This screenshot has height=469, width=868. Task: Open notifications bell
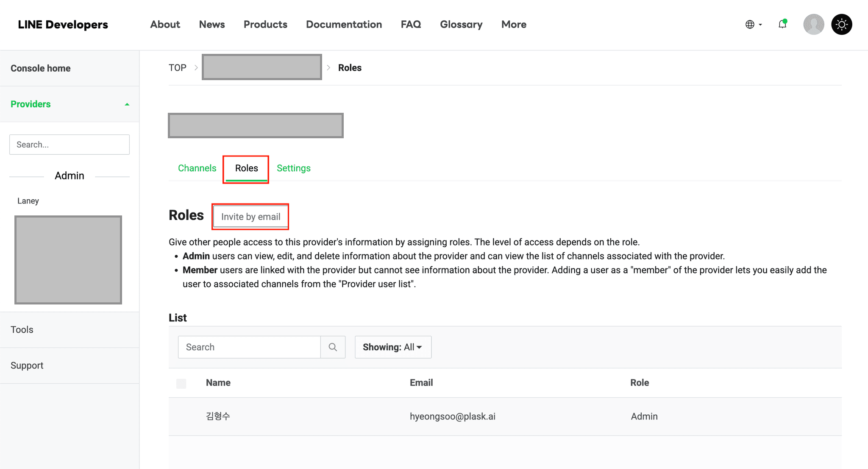tap(782, 24)
